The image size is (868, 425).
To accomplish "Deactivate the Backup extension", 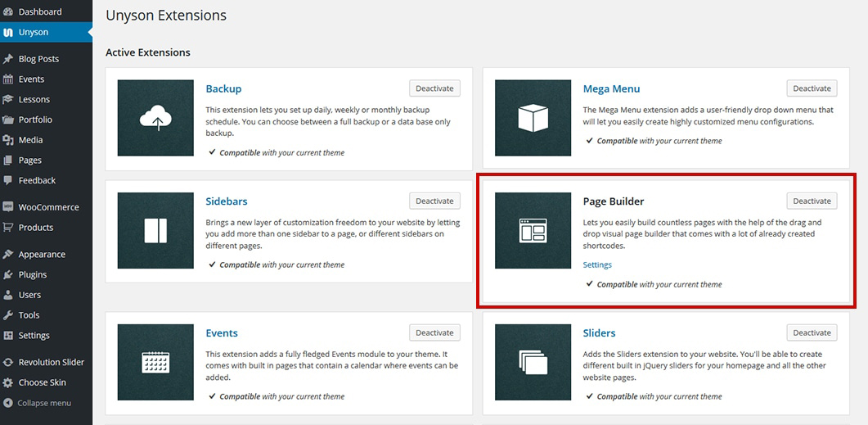I will coord(434,88).
